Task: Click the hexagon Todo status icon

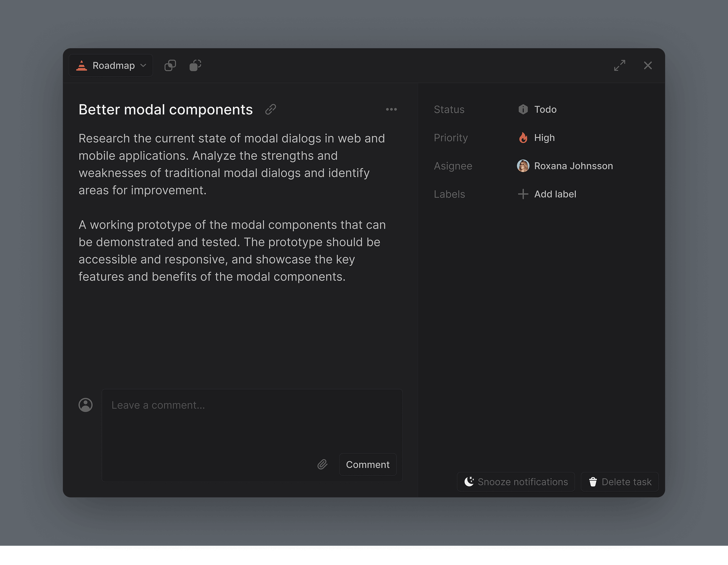Action: tap(523, 109)
